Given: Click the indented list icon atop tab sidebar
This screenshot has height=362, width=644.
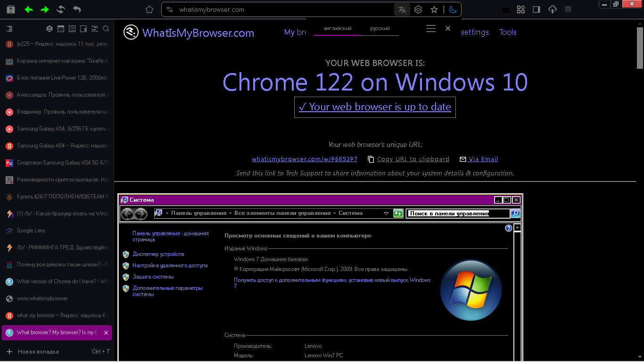Looking at the screenshot, I should pos(9,29).
